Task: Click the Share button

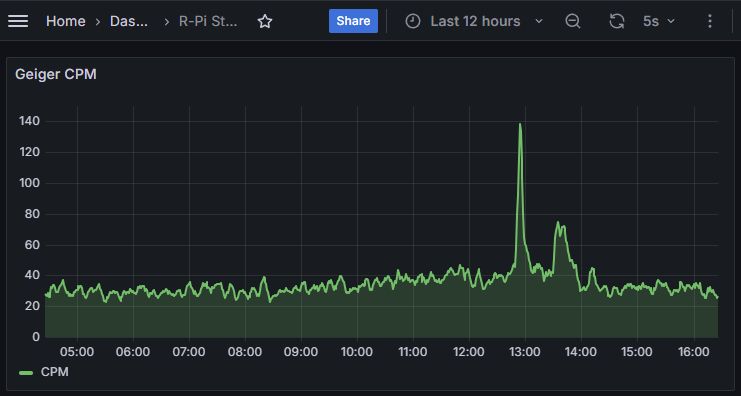Action: (353, 21)
